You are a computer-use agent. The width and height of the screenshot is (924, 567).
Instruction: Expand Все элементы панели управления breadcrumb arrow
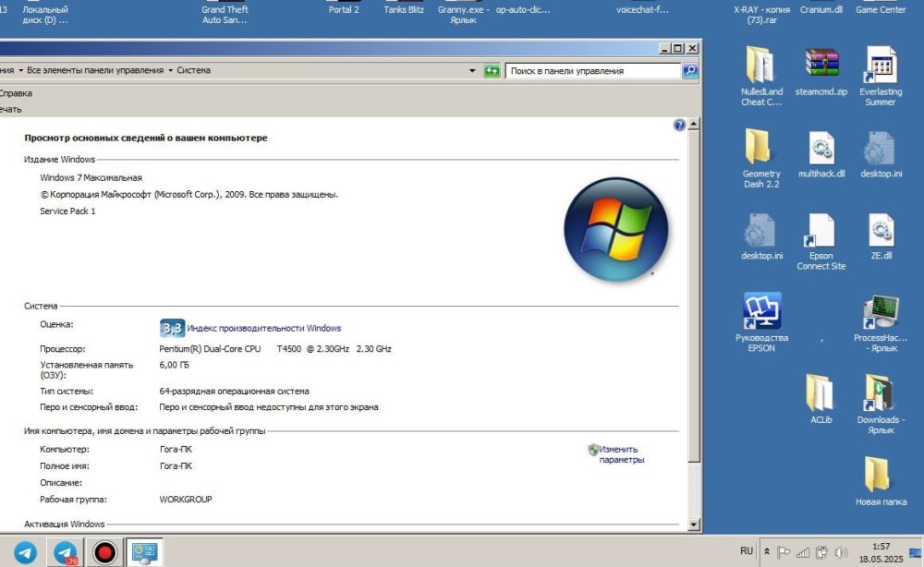coord(170,70)
